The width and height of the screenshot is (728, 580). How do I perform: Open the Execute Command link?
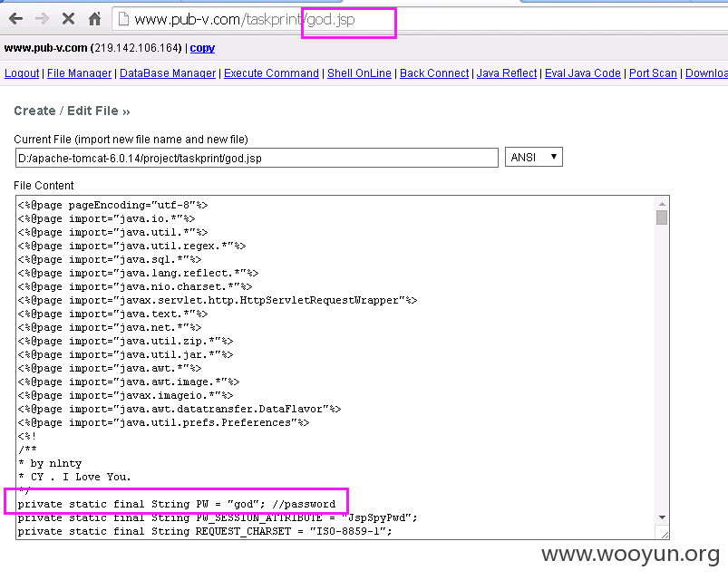coord(271,73)
